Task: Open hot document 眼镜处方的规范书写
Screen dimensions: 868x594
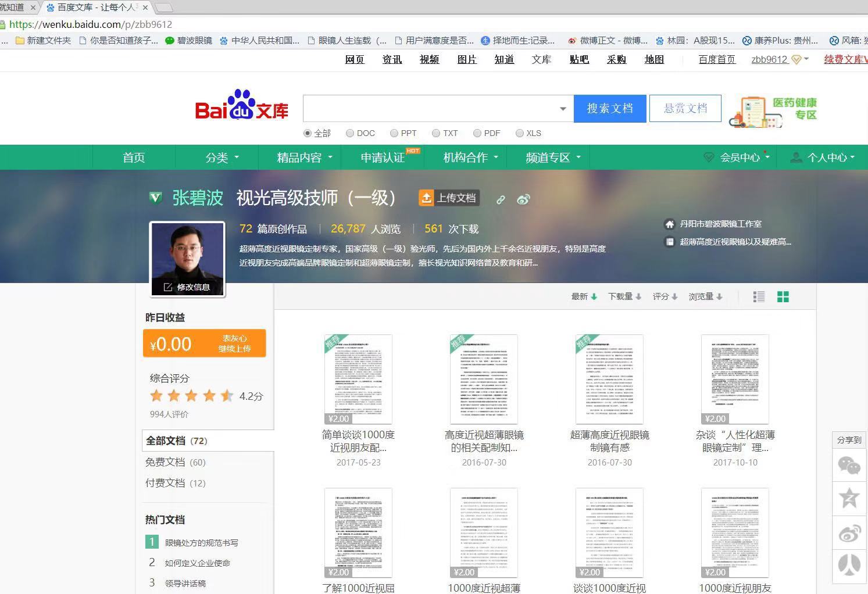Action: tap(201, 543)
